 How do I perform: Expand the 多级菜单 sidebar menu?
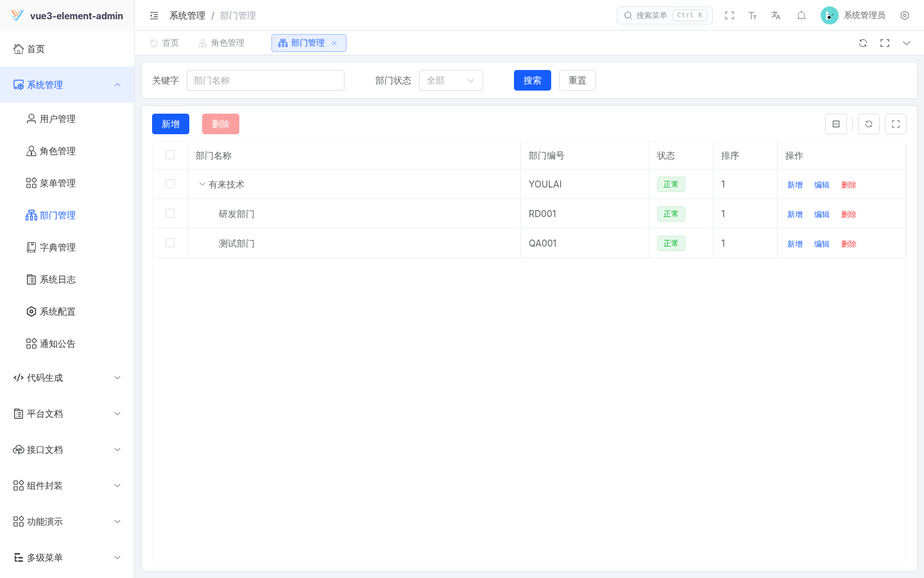67,557
